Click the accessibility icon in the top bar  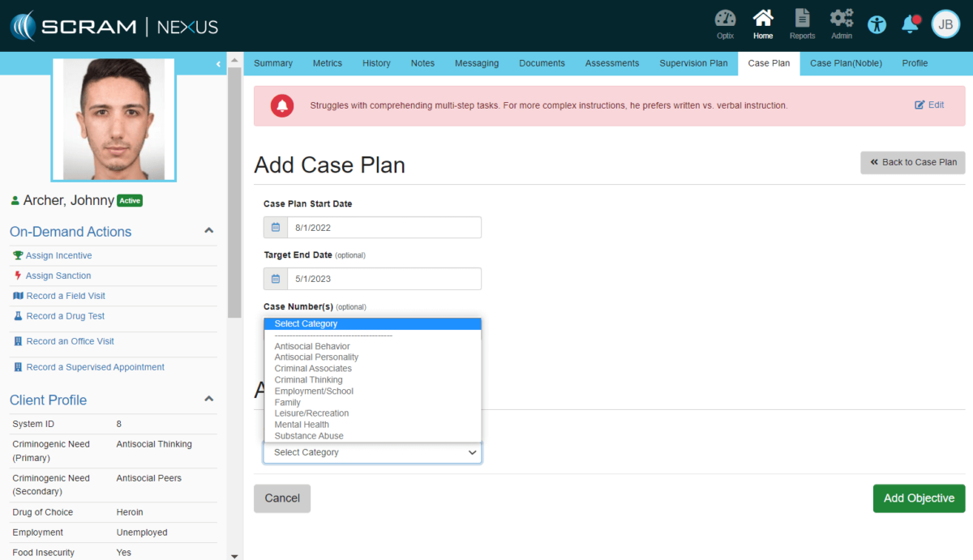[877, 24]
